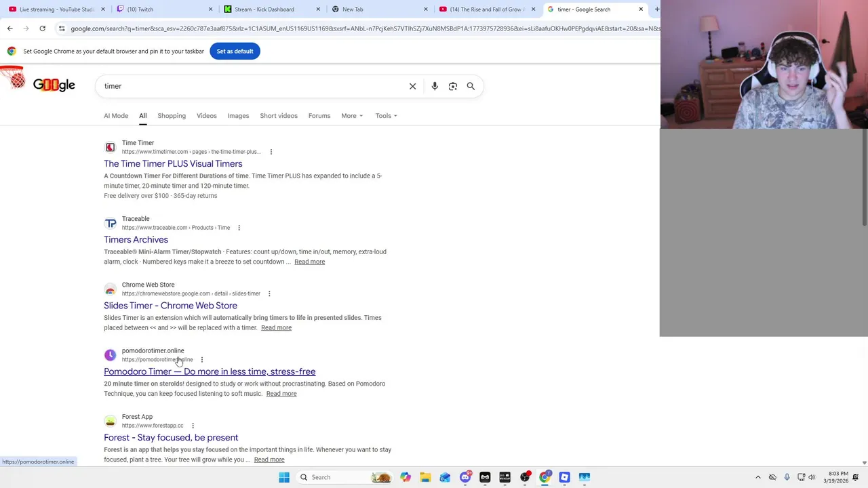This screenshot has width=868, height=488.
Task: Open search by image (Lens) icon
Action: pos(453,86)
